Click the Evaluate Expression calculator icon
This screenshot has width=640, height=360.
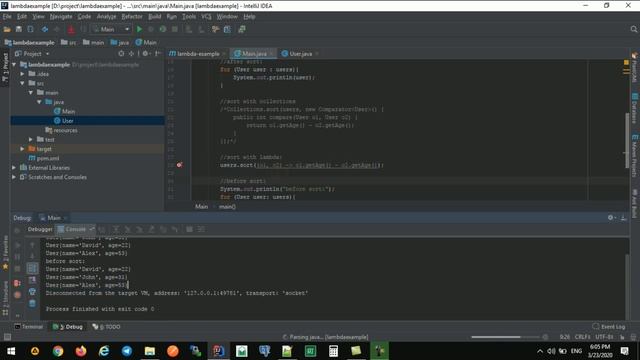[189, 229]
